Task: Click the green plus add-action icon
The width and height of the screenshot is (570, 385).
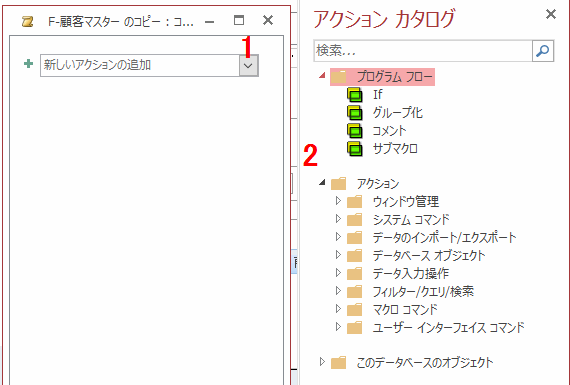Action: (28, 64)
